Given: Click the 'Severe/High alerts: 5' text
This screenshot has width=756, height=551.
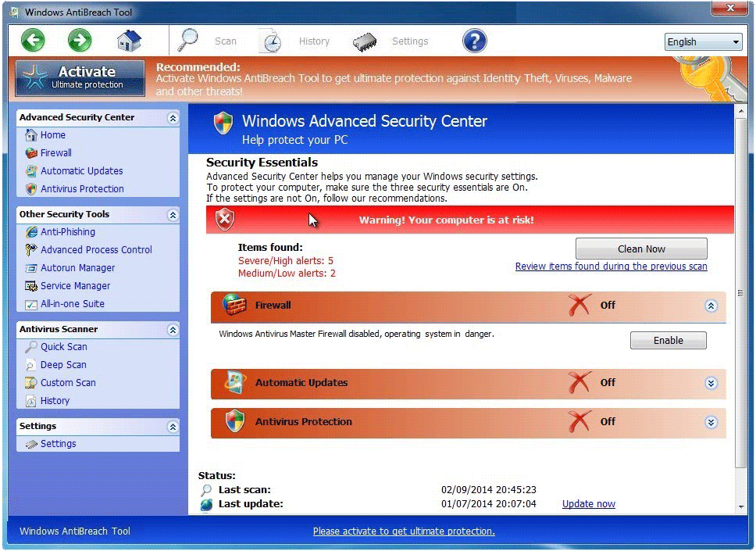Looking at the screenshot, I should (x=285, y=260).
